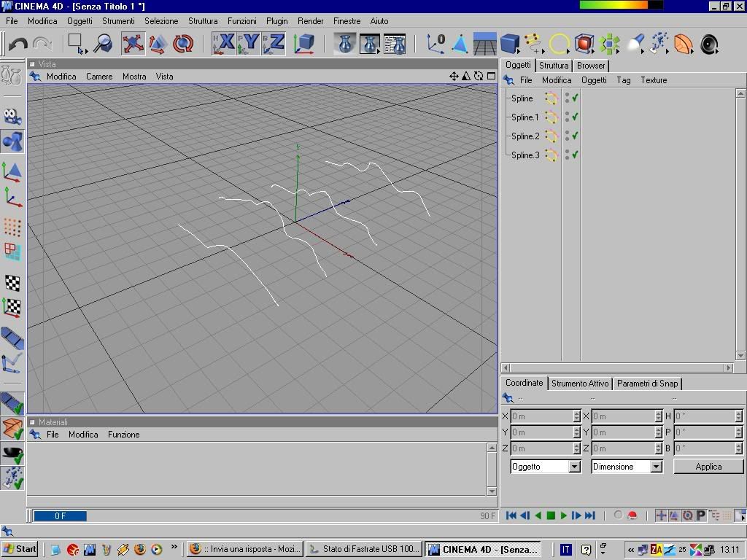Click the record keyframe red button

point(632,516)
